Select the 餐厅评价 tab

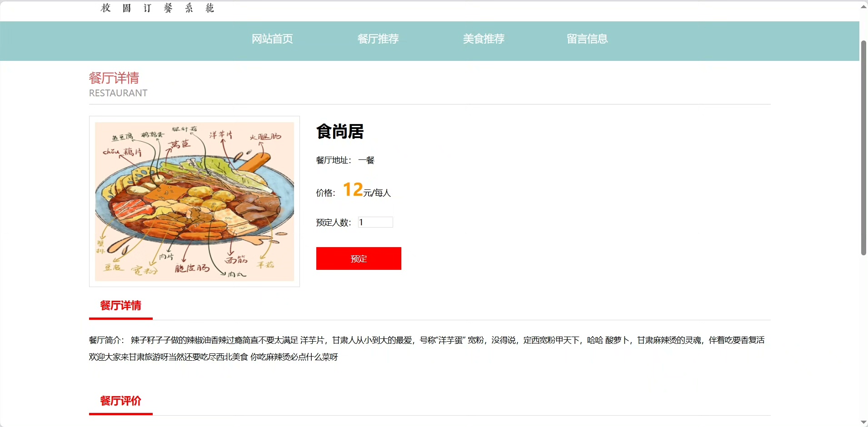(x=121, y=401)
